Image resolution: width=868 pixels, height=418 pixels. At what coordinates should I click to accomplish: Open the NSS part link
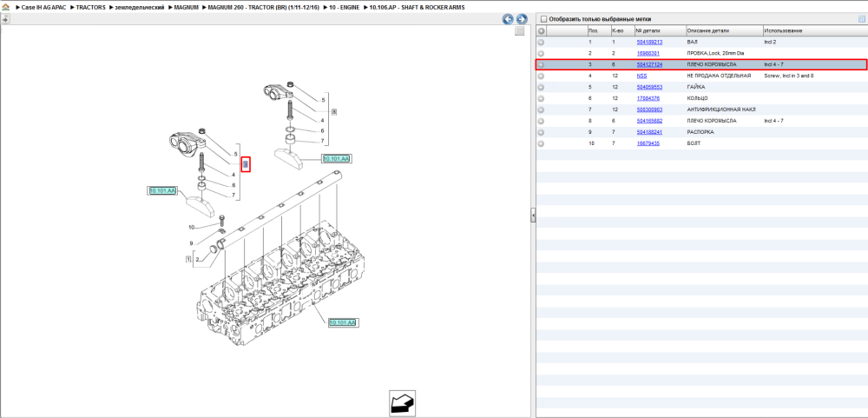(x=641, y=76)
